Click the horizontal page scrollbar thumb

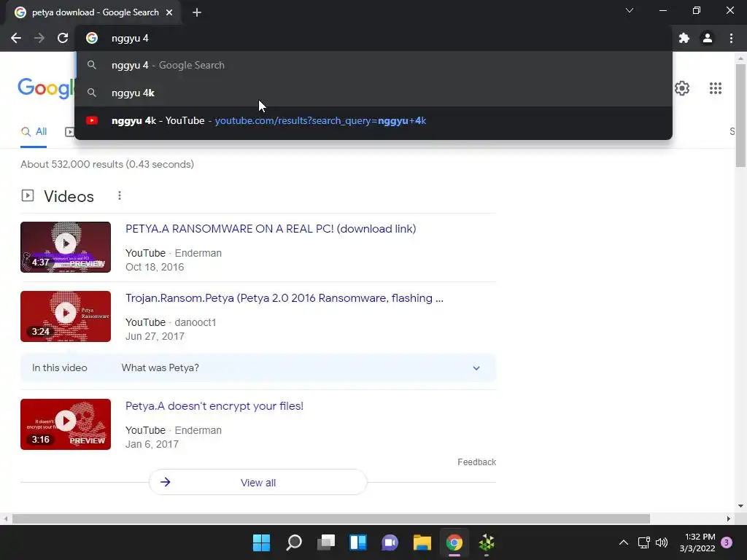[x=331, y=518]
